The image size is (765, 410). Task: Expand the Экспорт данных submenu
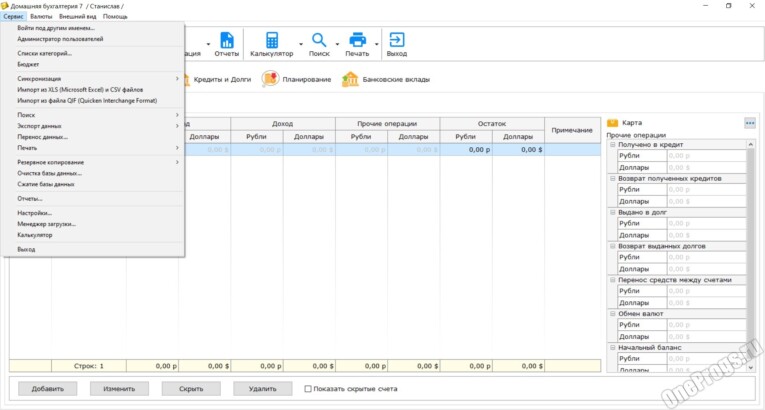click(x=93, y=126)
